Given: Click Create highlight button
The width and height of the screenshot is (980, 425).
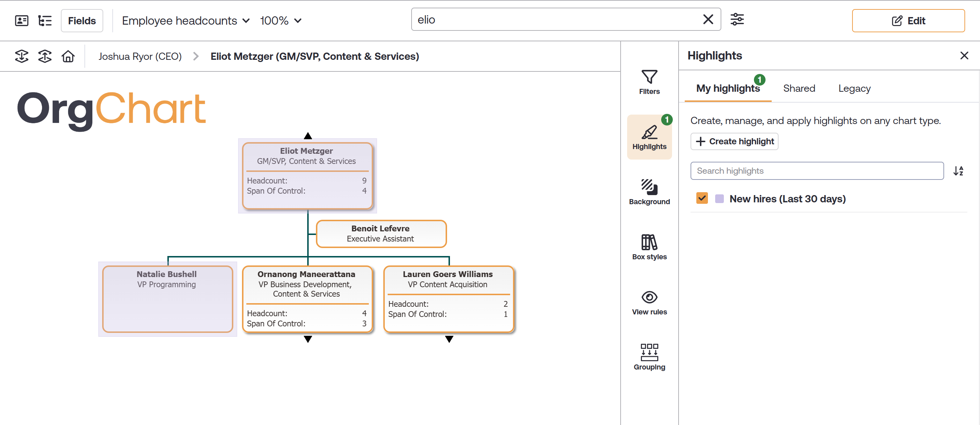Looking at the screenshot, I should (x=734, y=141).
